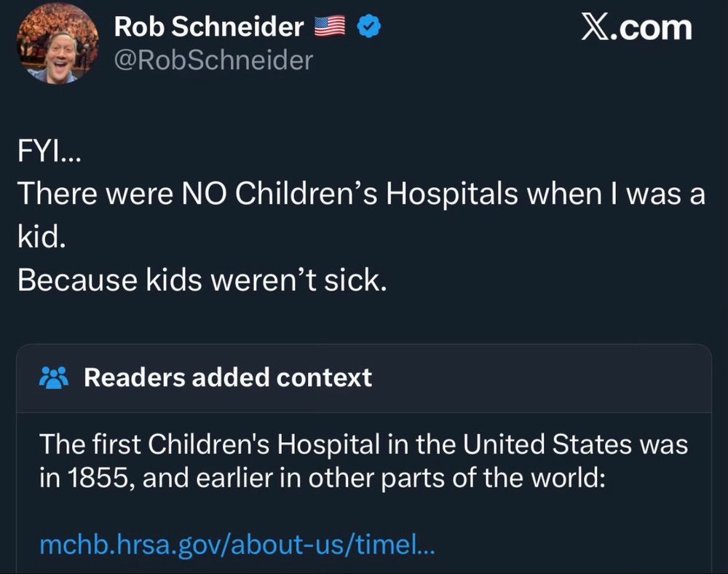Click the blue verified checkmark badge

pos(370,25)
